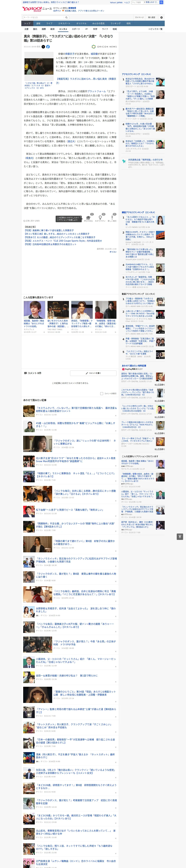This screenshot has height=868, width=186.
Task: Select the ランキング navigation tab
Action: click(115, 24)
